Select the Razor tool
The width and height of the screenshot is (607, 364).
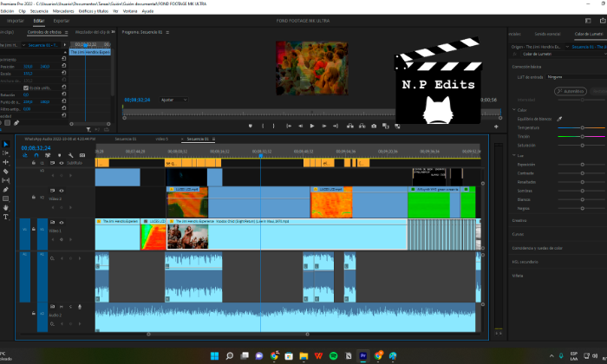point(6,172)
